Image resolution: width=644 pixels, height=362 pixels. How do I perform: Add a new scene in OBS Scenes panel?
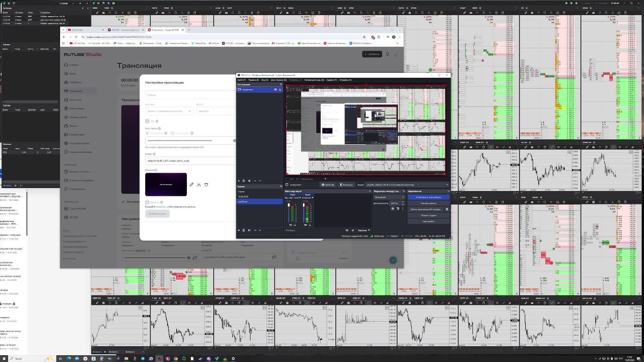click(239, 230)
